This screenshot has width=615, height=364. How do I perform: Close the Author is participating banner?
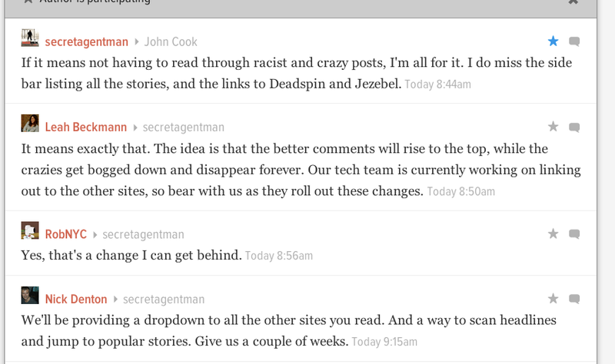tap(573, 2)
